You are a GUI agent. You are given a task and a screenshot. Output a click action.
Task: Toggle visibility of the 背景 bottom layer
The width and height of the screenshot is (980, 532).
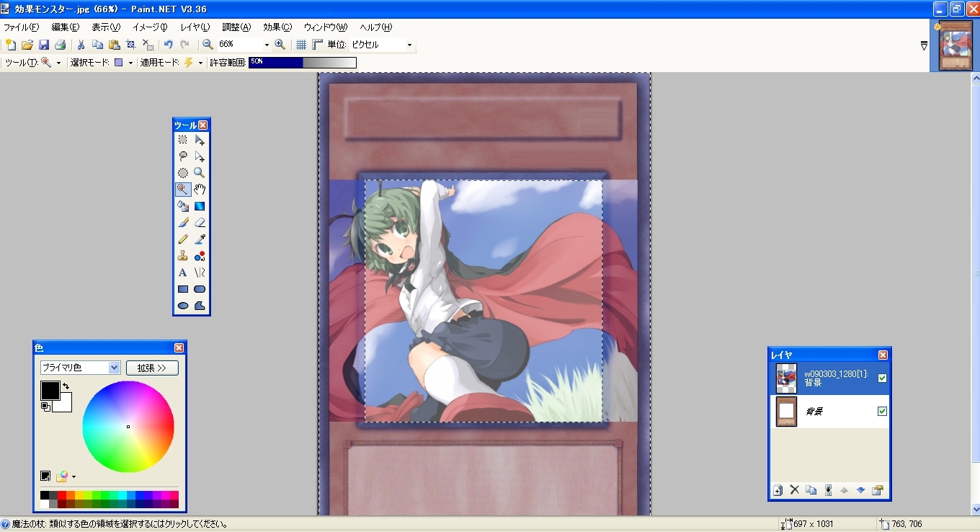[882, 411]
